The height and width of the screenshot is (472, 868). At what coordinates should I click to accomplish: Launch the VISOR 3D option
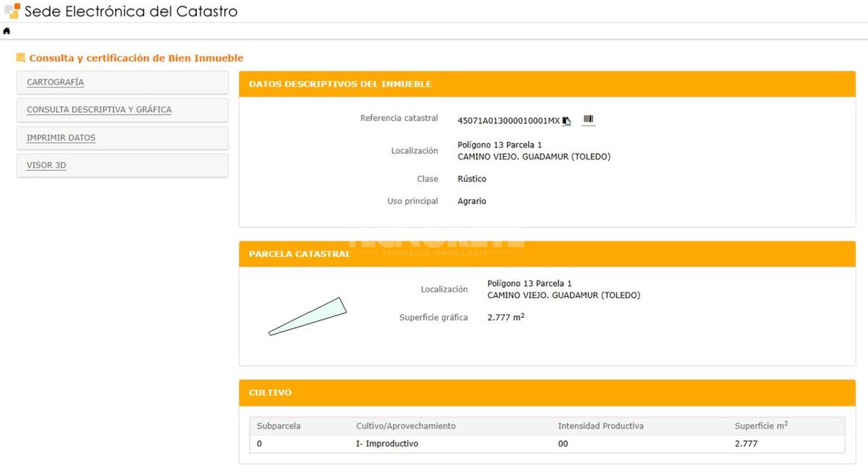46,165
